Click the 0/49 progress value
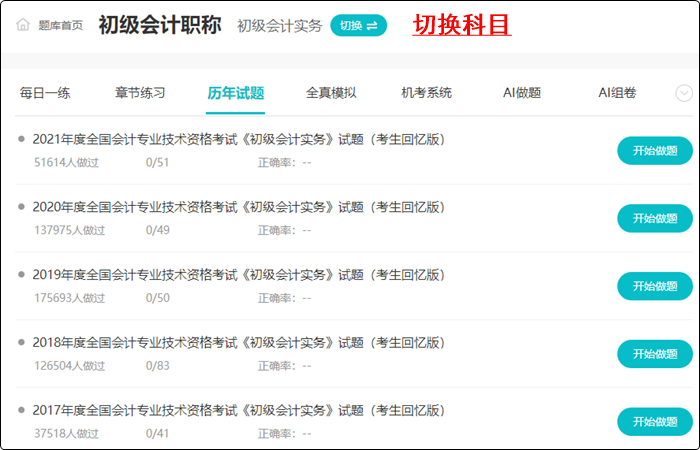This screenshot has height=450, width=700. tap(158, 230)
